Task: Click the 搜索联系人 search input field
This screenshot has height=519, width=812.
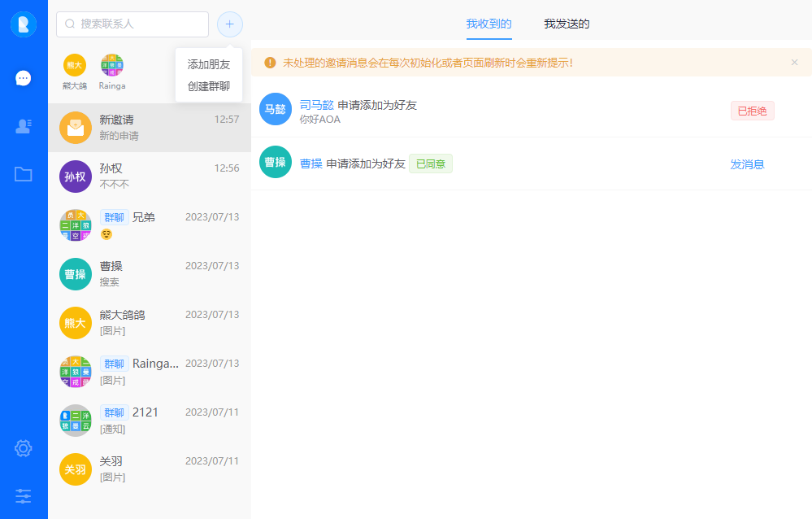Action: pos(132,24)
